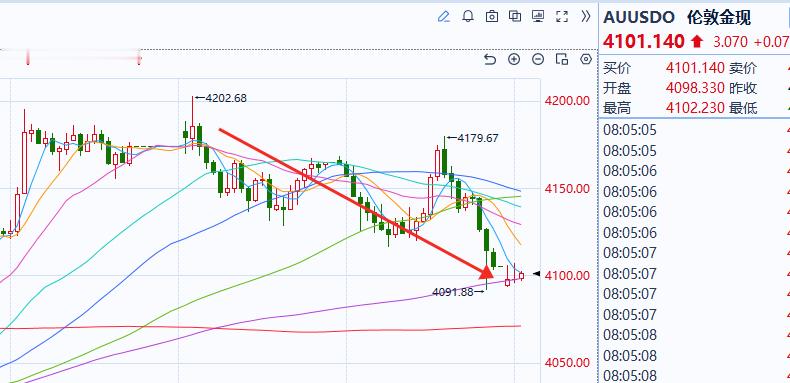Click the 伦敦金现 instrument name

pos(719,18)
